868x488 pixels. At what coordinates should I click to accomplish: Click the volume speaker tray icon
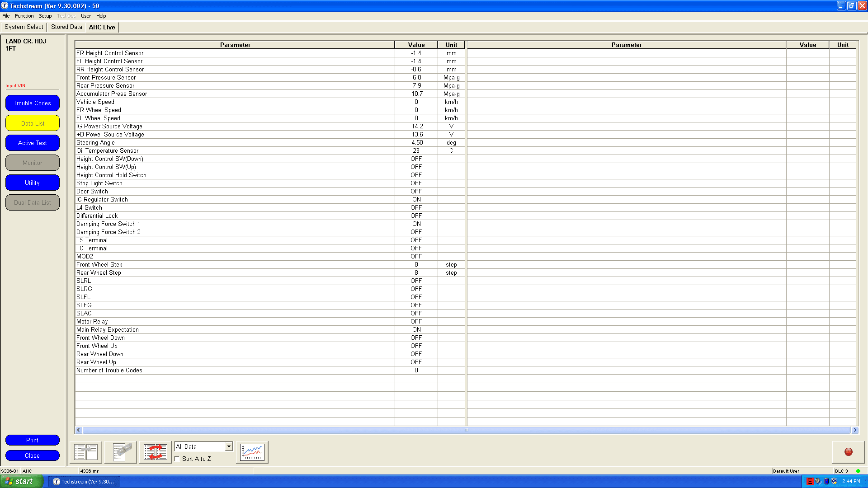coord(818,481)
